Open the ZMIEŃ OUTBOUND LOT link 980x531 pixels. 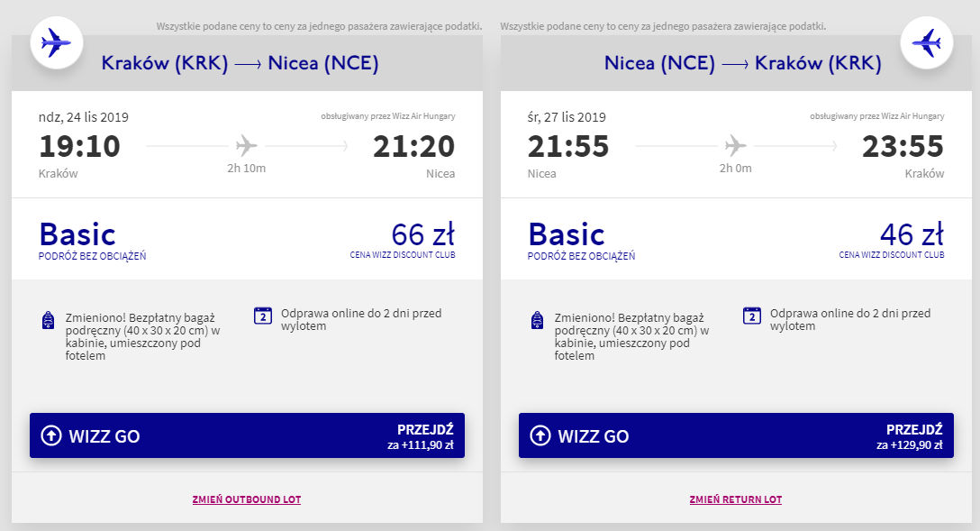(246, 499)
